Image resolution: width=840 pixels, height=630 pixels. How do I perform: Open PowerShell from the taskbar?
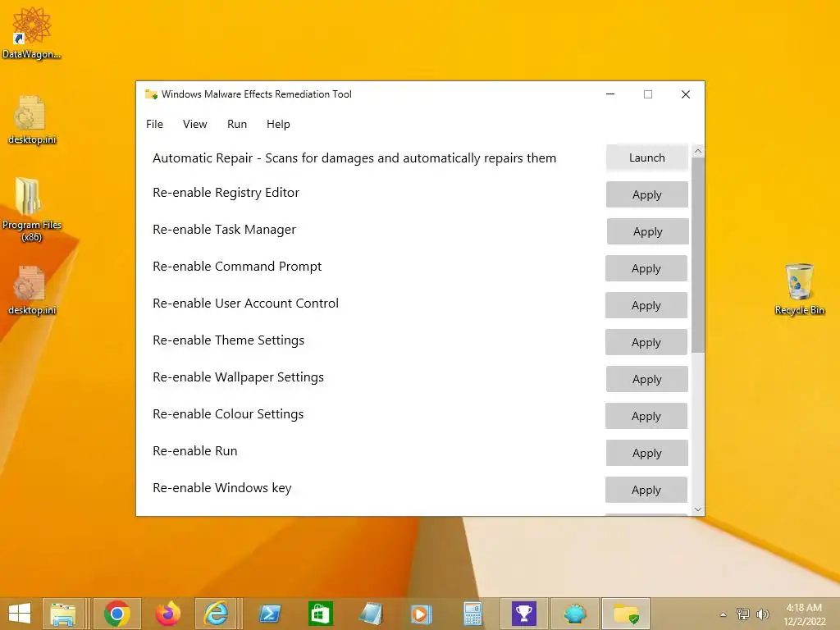click(269, 614)
